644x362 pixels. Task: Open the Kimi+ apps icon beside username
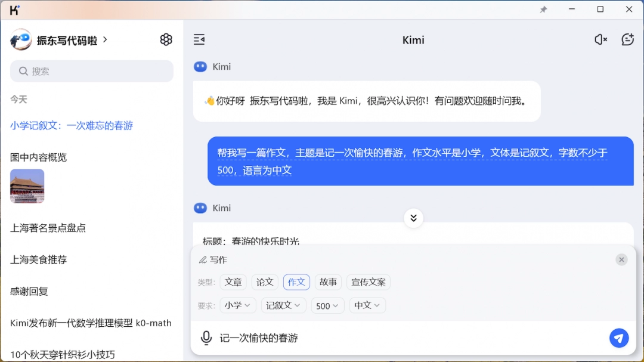(x=166, y=39)
